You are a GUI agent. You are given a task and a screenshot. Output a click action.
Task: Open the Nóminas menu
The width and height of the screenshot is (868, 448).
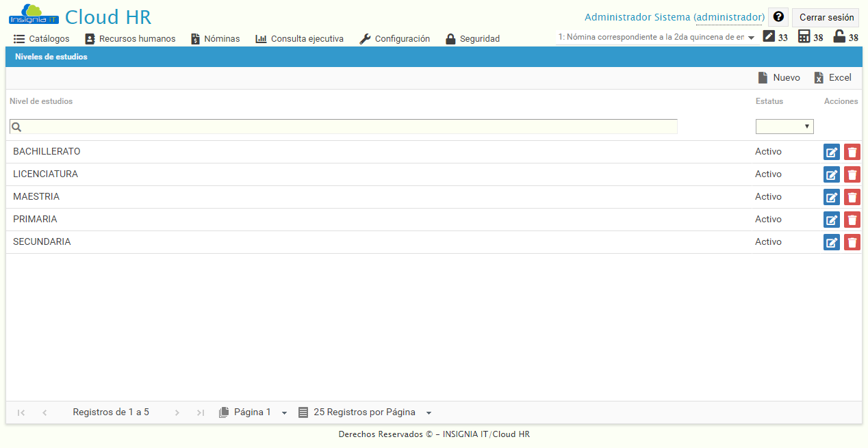tap(215, 39)
